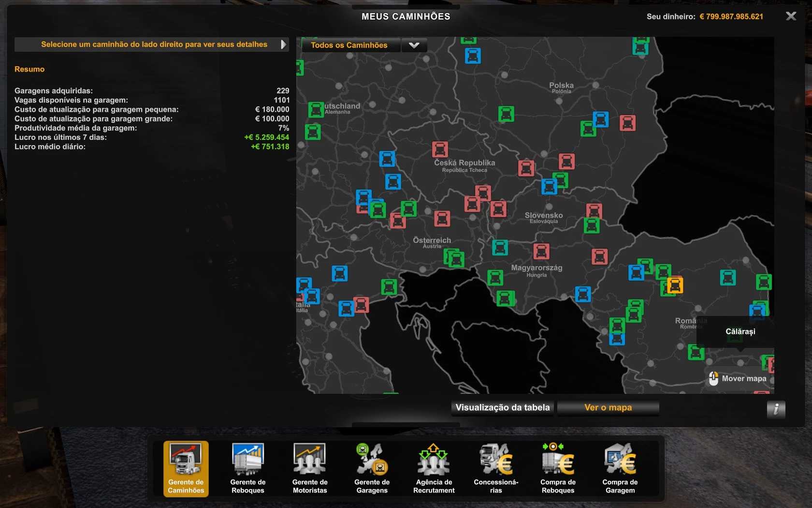Select the orange highlighted truck marker
This screenshot has width=812, height=508.
[x=675, y=285]
